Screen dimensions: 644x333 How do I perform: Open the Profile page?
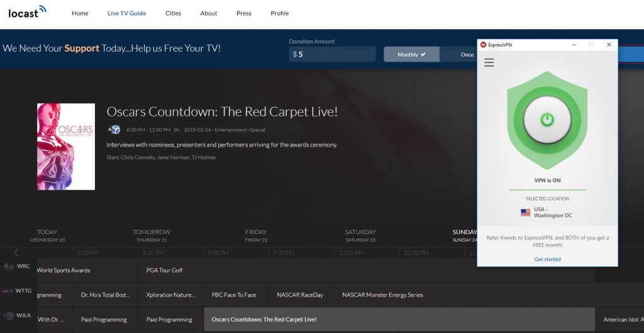click(280, 13)
